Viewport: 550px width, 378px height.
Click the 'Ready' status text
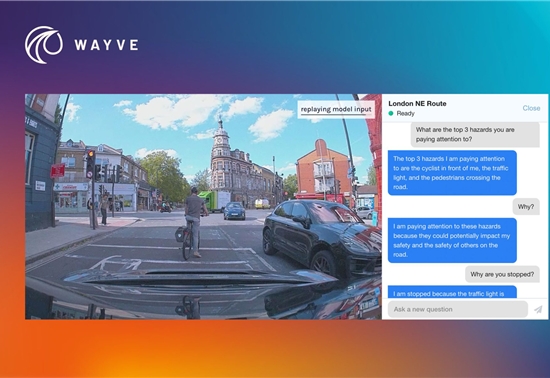coord(405,113)
